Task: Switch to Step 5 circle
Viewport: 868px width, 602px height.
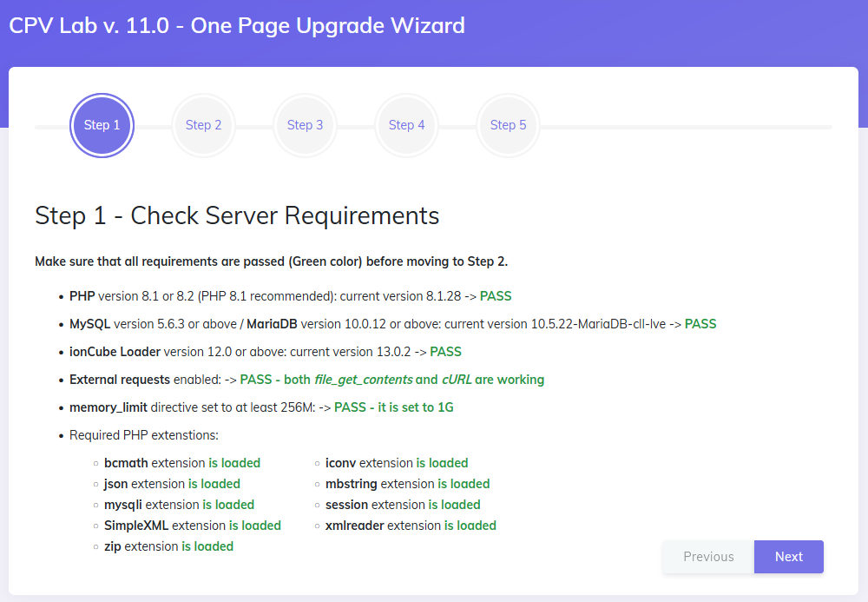Action: 508,125
